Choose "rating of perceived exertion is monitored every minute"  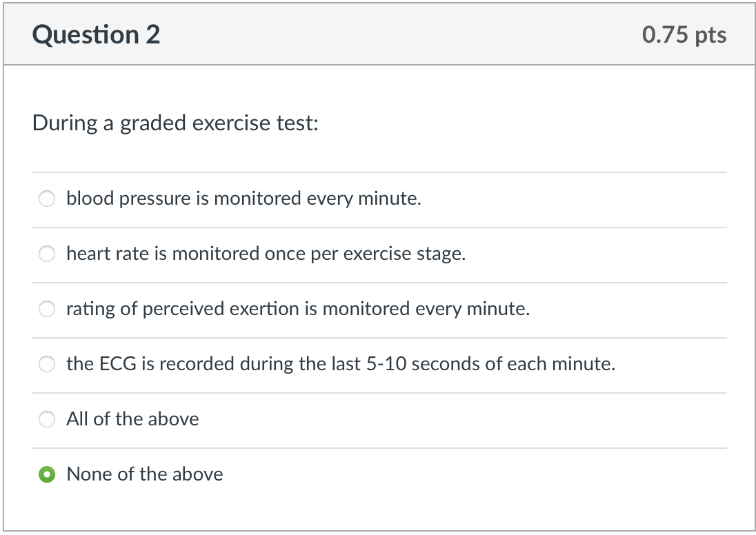pos(46,309)
